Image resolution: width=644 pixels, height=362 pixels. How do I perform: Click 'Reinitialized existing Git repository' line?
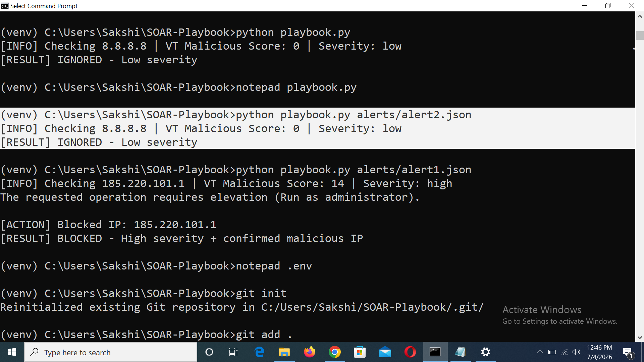(242, 307)
